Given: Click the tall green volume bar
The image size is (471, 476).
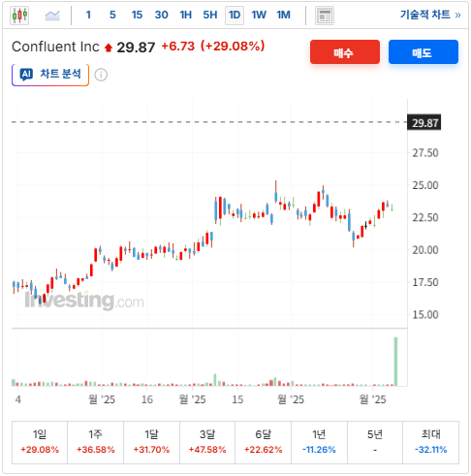Looking at the screenshot, I should tap(395, 362).
